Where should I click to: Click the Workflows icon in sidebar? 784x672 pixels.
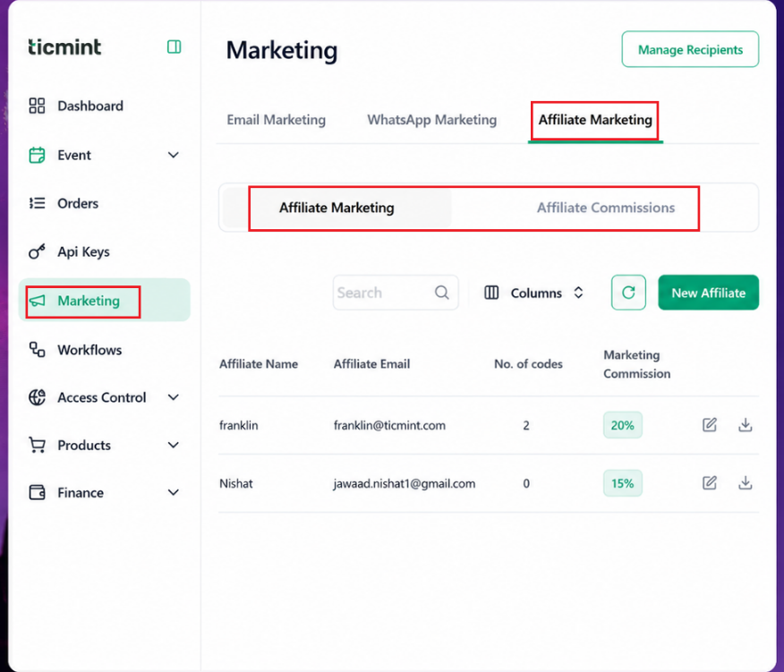pos(37,350)
